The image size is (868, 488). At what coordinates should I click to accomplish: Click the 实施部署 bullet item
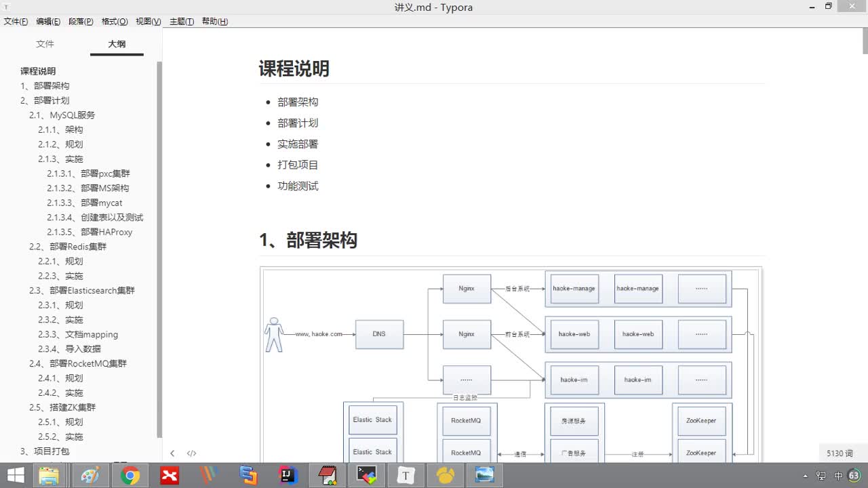click(298, 144)
